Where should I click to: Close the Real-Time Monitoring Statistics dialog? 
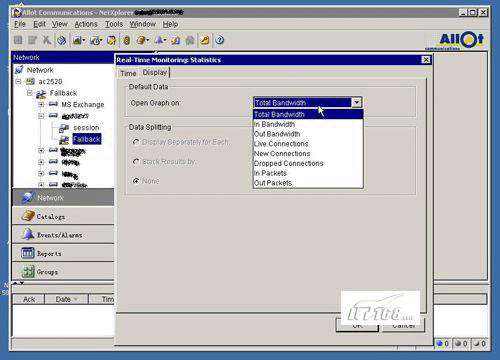[x=426, y=60]
